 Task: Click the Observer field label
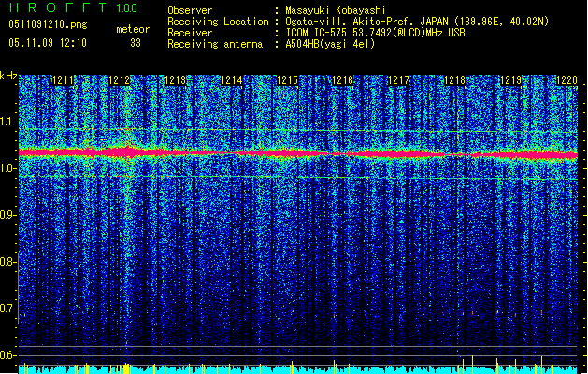pos(190,10)
